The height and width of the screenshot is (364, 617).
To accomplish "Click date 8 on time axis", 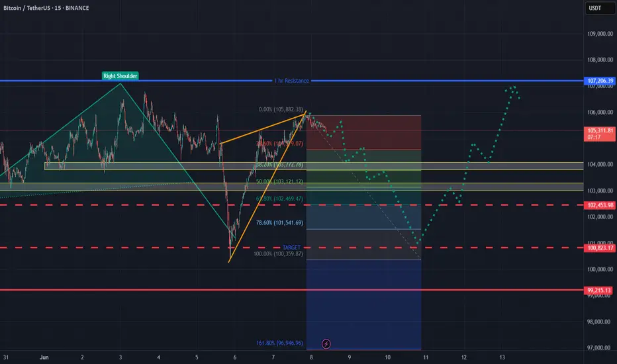I will [x=311, y=357].
